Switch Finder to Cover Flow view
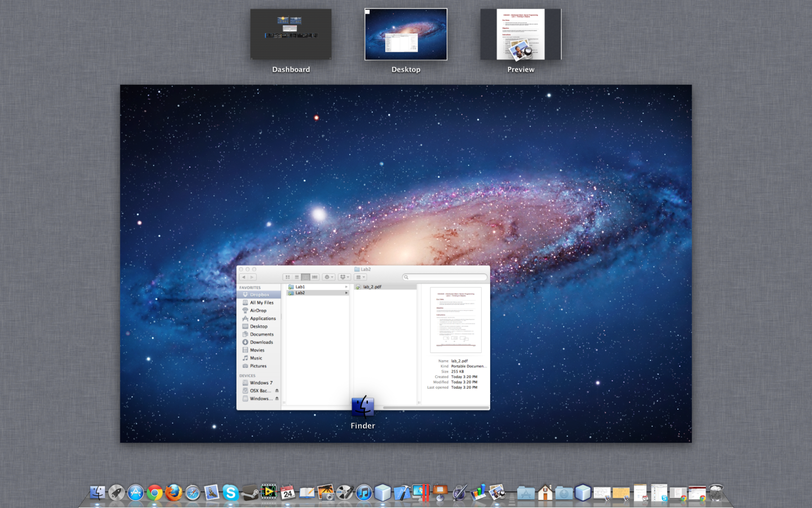Viewport: 812px width, 508px height. pos(315,277)
